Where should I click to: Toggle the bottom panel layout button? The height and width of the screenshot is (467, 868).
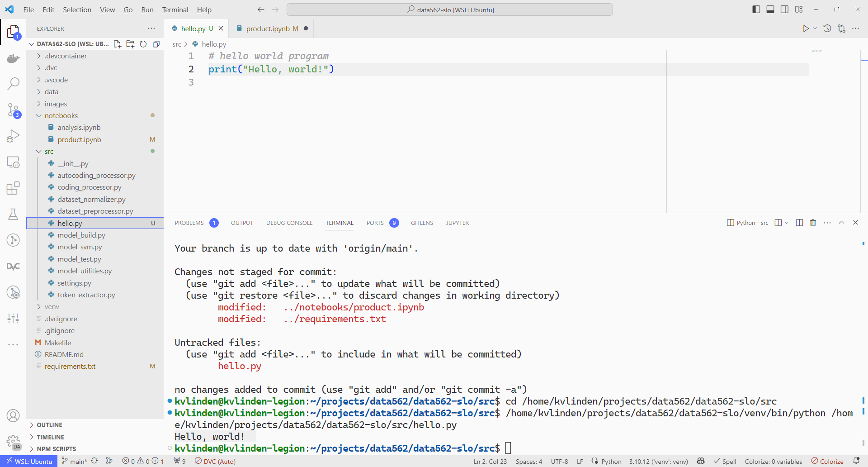(770, 10)
